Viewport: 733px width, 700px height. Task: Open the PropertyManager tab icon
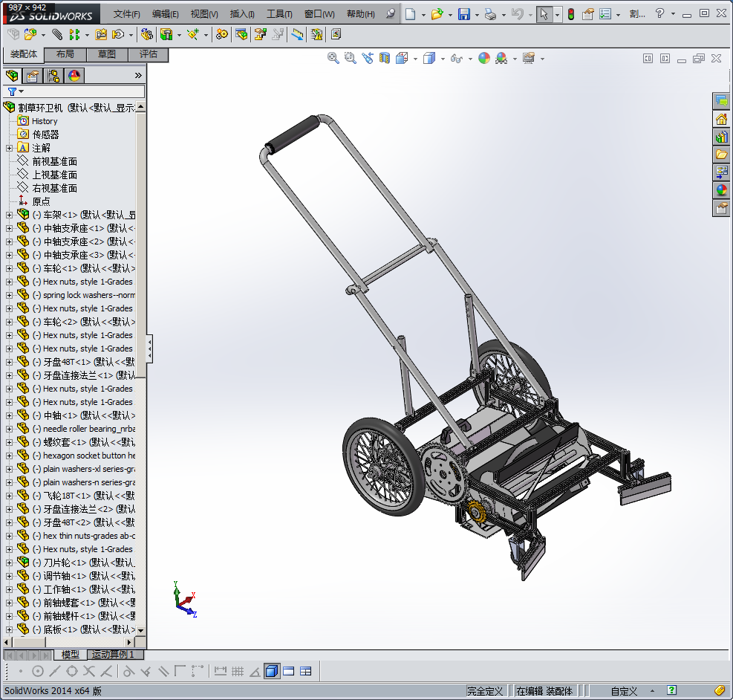click(32, 76)
